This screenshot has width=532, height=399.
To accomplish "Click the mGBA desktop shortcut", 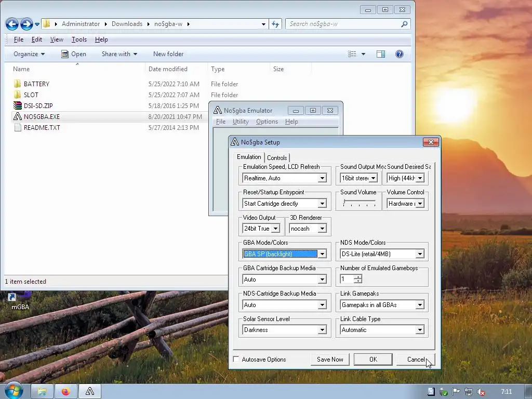I will click(20, 301).
